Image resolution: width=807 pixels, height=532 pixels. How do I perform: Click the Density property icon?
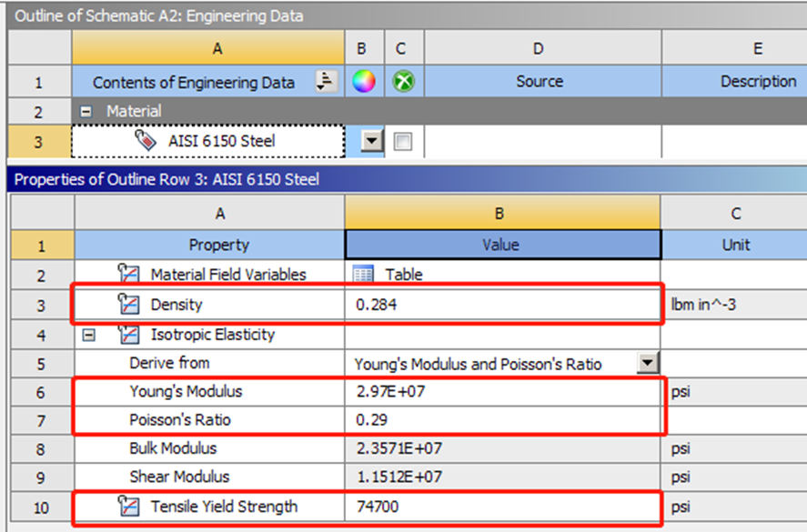tap(128, 304)
